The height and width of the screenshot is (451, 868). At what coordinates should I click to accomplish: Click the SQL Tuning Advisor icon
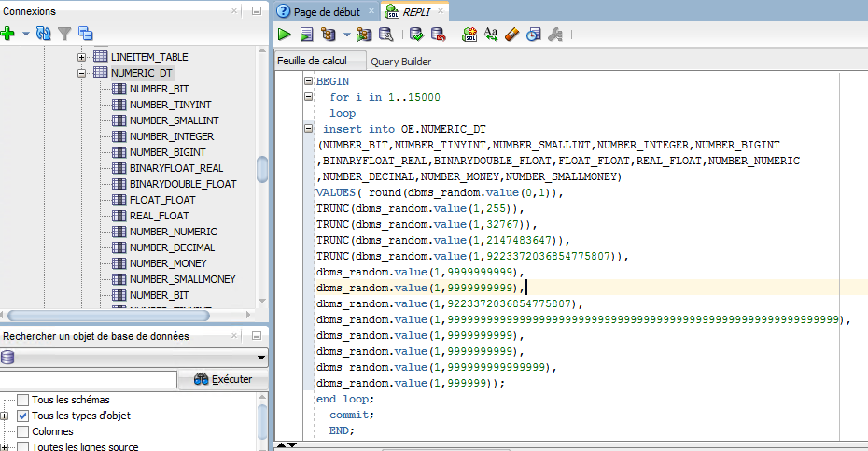pyautogui.click(x=385, y=35)
